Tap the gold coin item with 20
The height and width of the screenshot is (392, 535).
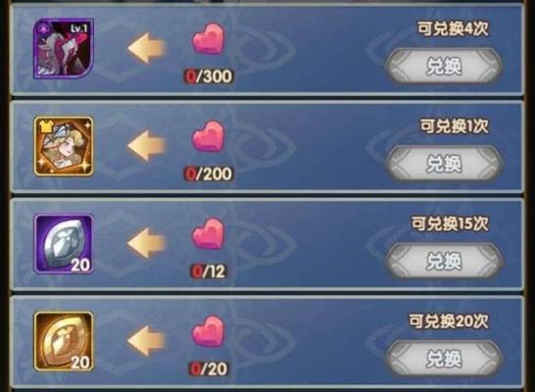coord(64,341)
